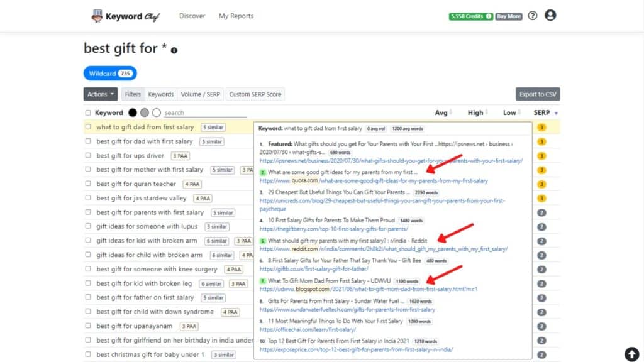Expand '5 similar' for 'best gift for dad with first salary'
Image resolution: width=644 pixels, height=362 pixels.
[x=212, y=141]
